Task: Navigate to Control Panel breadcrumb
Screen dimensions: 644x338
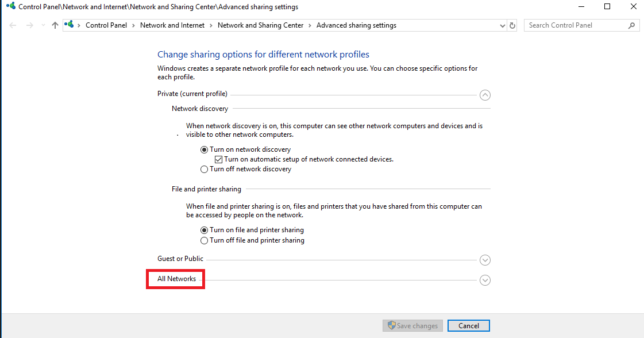Action: click(106, 25)
